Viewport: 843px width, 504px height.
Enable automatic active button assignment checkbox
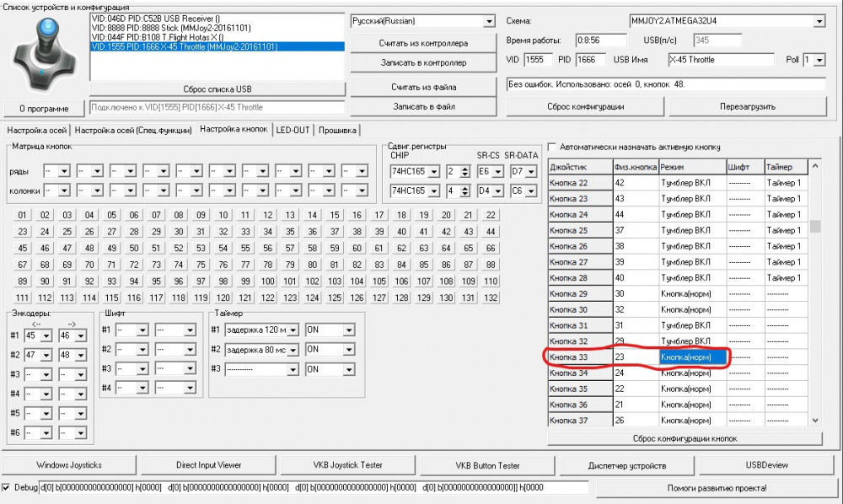coord(552,146)
